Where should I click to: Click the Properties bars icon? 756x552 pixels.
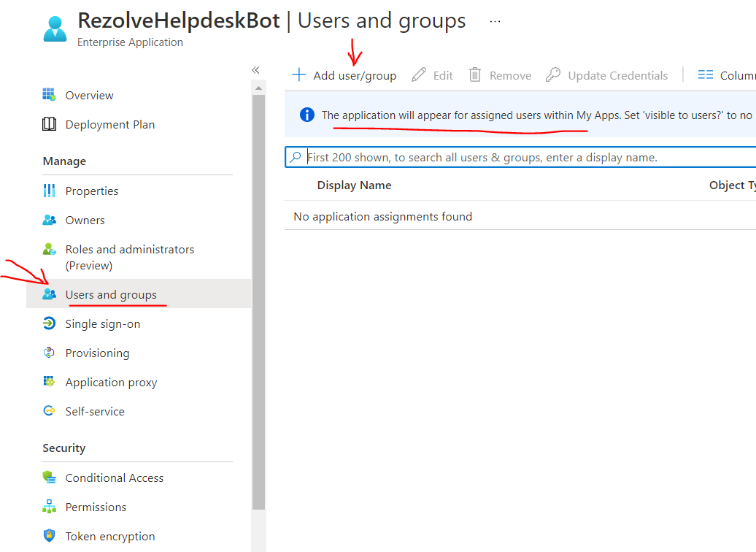point(49,191)
